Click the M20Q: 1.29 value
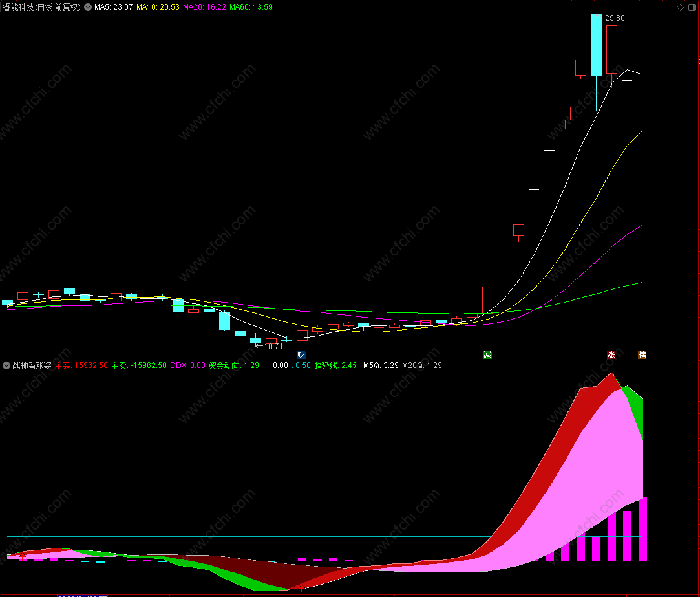Image resolution: width=700 pixels, height=597 pixels. [422, 365]
